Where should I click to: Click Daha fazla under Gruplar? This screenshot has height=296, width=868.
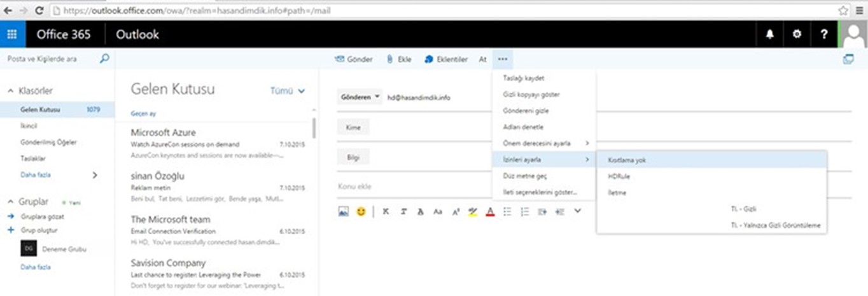pyautogui.click(x=36, y=267)
